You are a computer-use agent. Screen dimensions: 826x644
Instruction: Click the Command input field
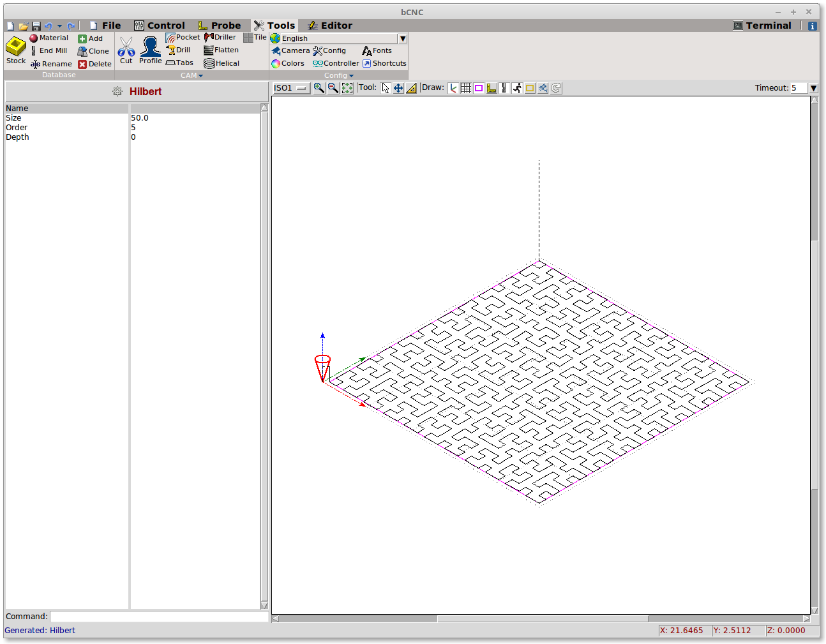158,617
